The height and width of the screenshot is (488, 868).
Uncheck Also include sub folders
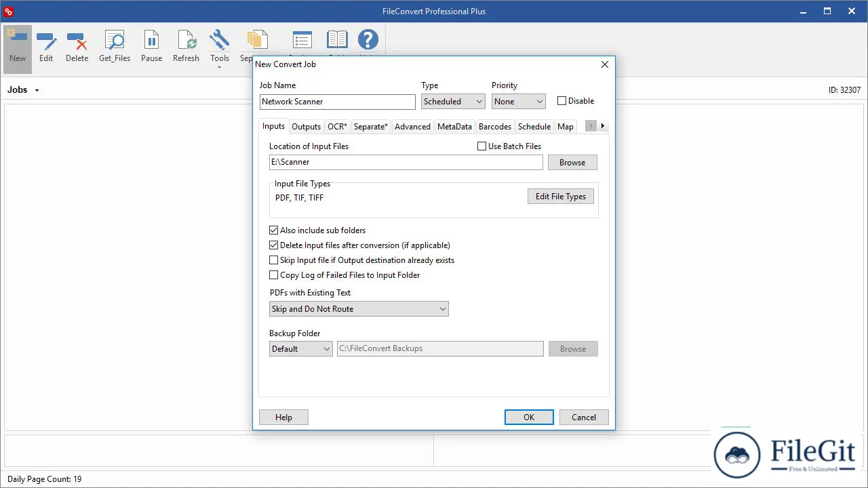(274, 230)
